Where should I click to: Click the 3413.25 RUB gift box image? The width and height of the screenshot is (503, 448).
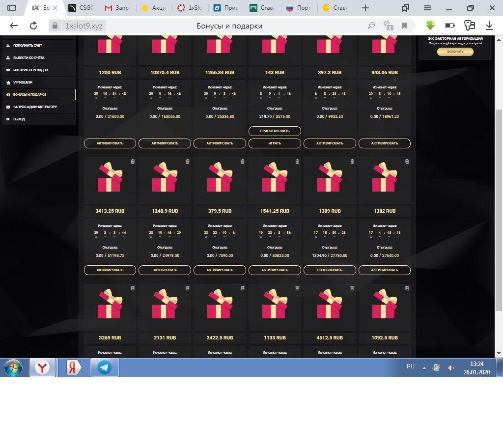[110, 177]
